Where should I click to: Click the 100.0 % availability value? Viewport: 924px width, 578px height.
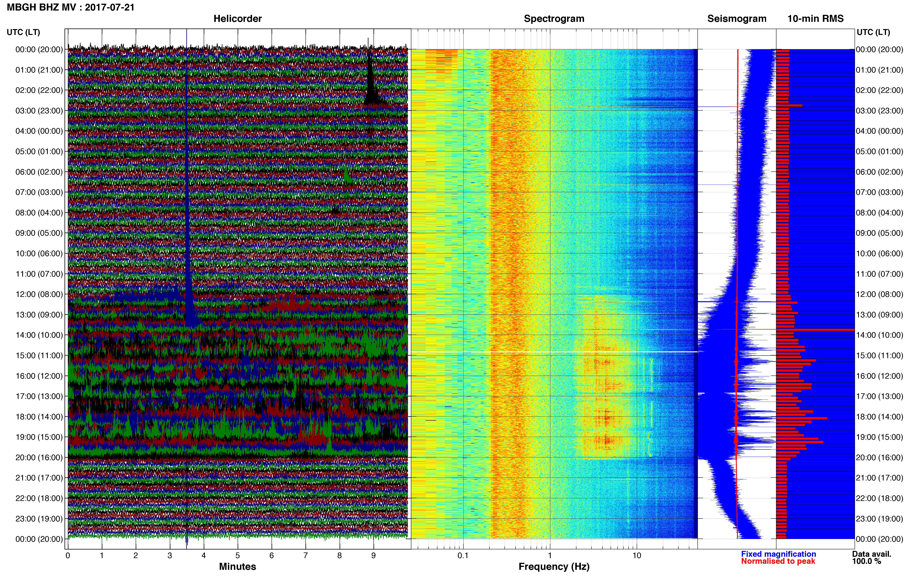click(866, 561)
